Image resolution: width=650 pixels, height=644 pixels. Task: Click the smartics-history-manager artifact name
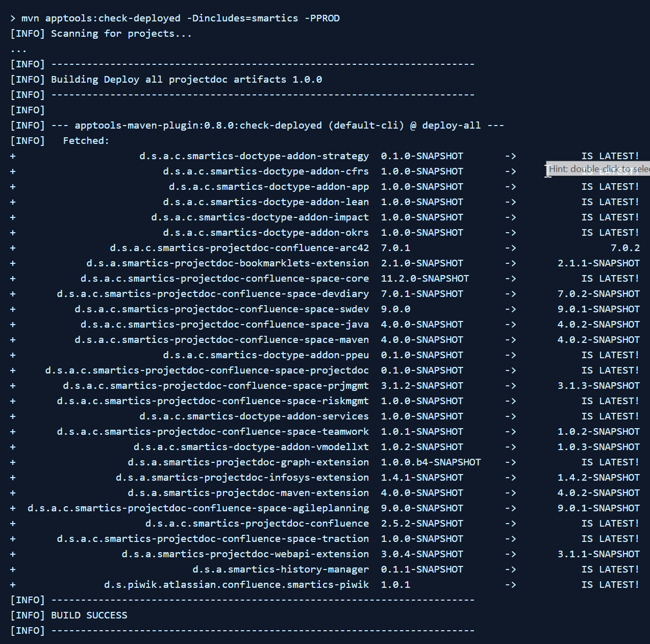280,569
